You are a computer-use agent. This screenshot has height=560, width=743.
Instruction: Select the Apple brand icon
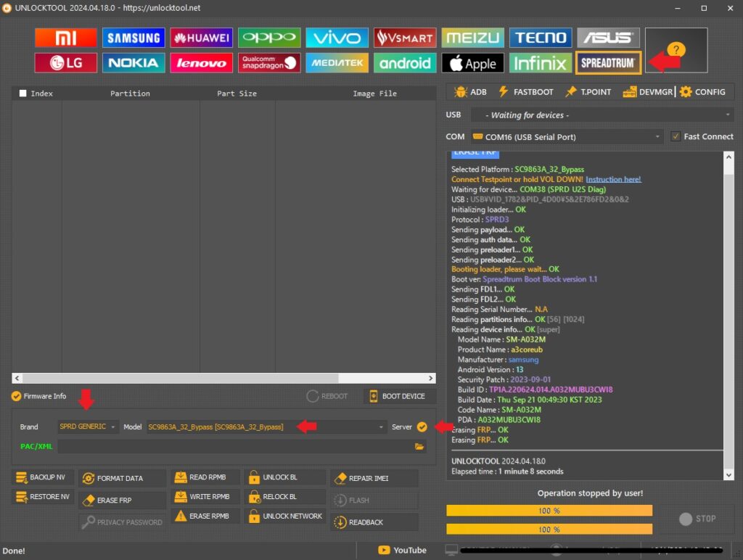pos(472,63)
